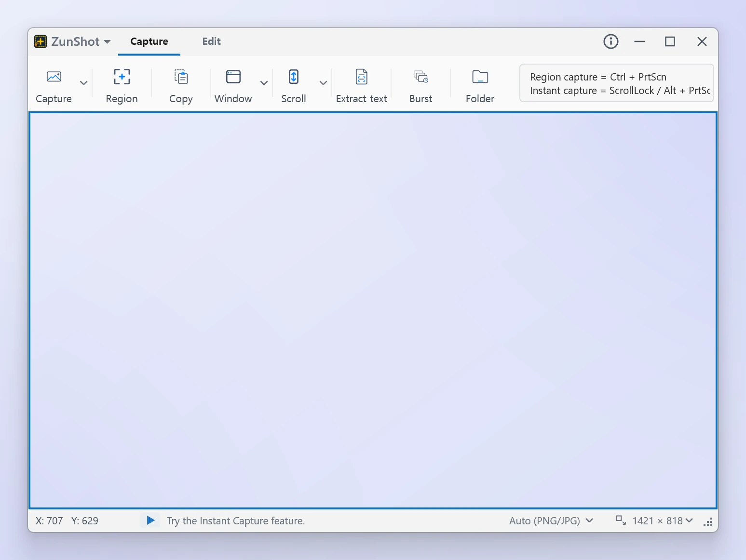The image size is (746, 560).
Task: Click the image dimensions resize icon
Action: tap(621, 520)
